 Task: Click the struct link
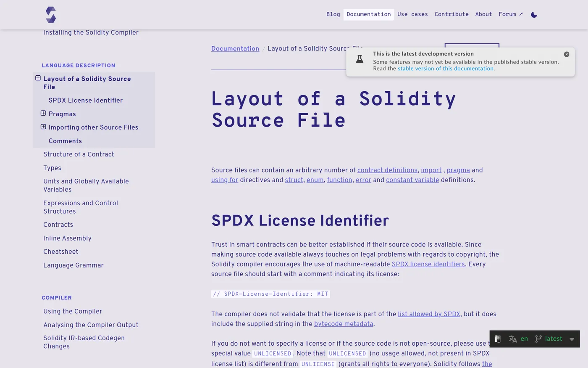point(294,180)
